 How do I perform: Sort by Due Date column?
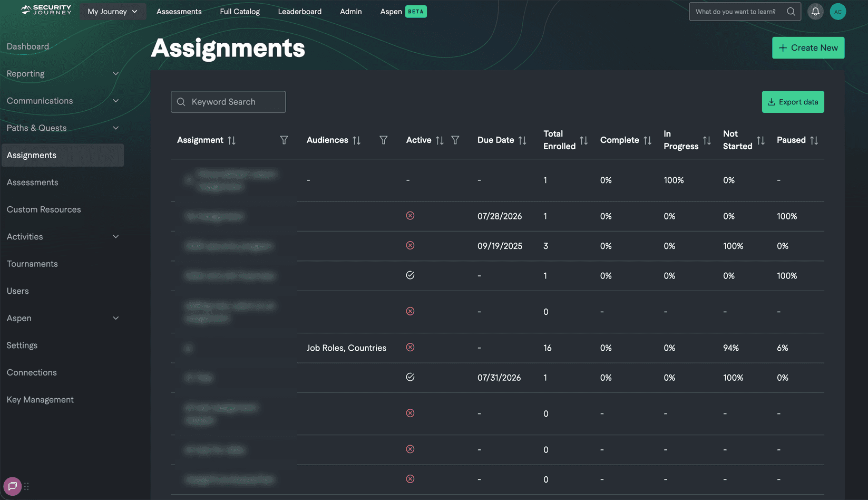[x=522, y=140]
